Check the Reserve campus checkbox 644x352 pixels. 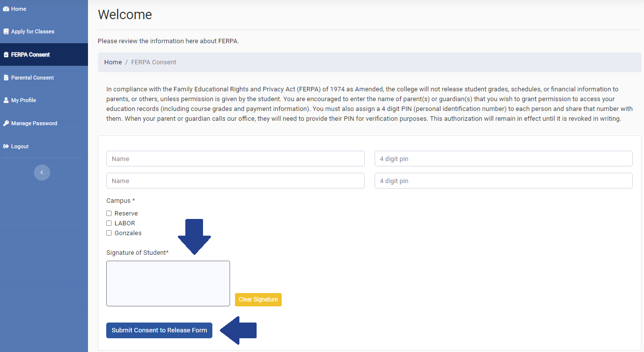click(109, 214)
